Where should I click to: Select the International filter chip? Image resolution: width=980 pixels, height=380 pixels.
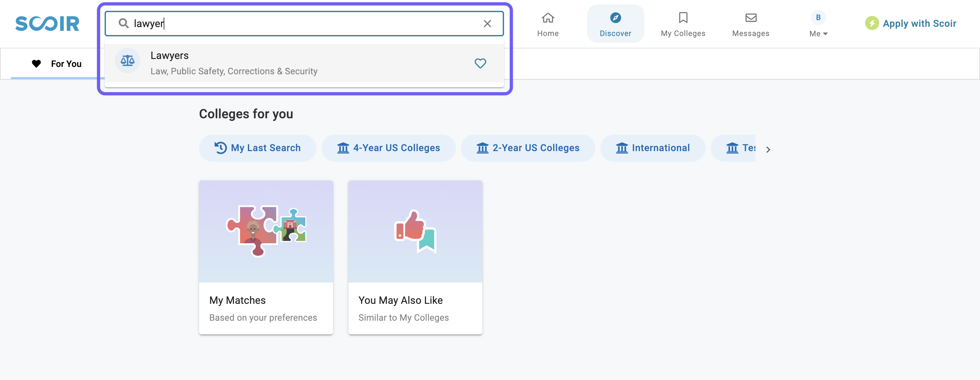pyautogui.click(x=652, y=148)
